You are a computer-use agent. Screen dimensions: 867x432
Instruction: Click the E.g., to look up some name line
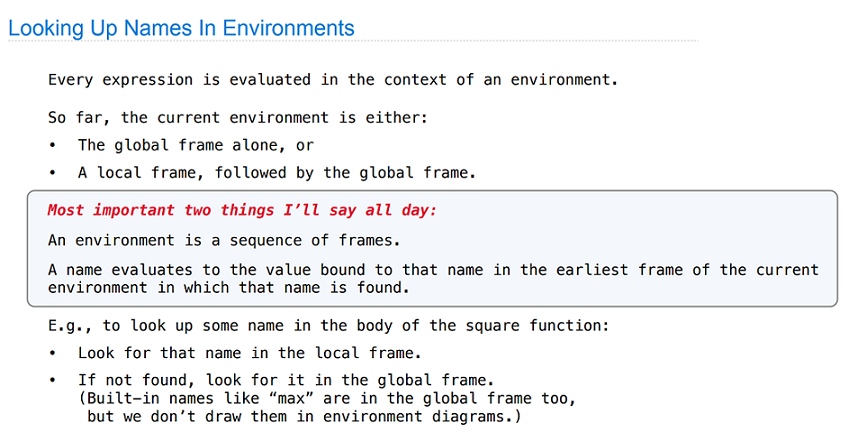[328, 325]
